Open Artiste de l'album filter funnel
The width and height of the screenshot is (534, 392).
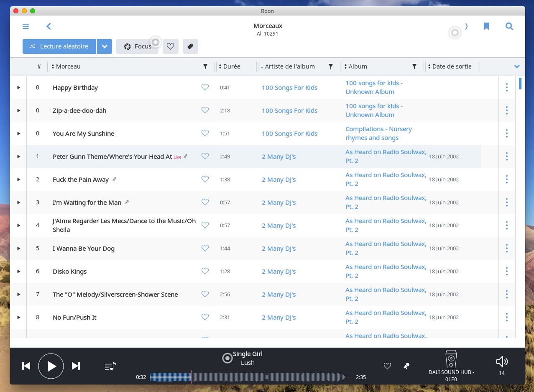click(x=331, y=66)
